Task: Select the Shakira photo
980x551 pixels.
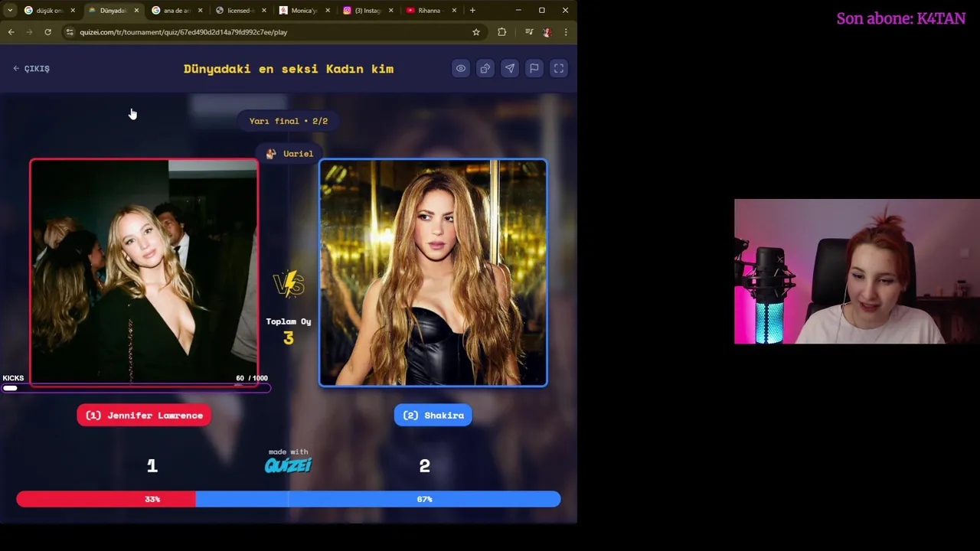Action: click(x=433, y=272)
